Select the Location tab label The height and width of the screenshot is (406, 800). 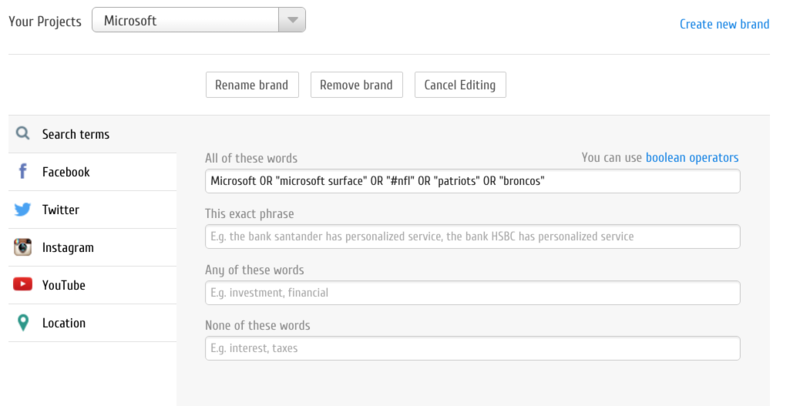tap(63, 323)
